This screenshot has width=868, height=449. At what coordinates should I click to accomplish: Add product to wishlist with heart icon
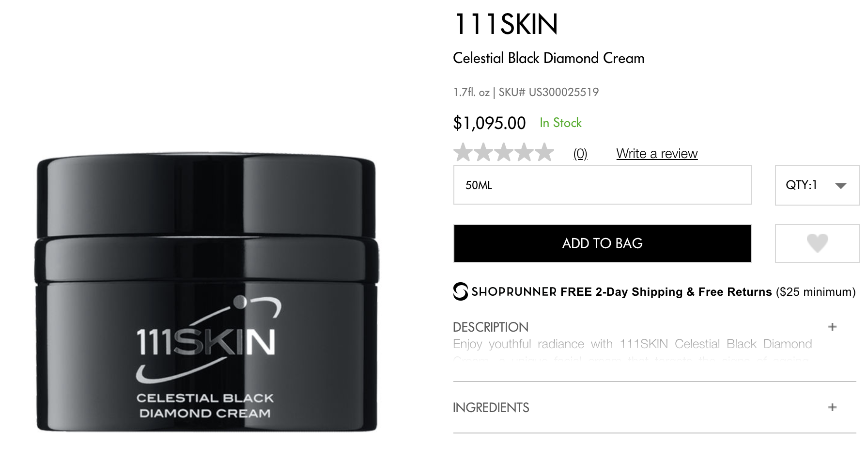tap(817, 243)
